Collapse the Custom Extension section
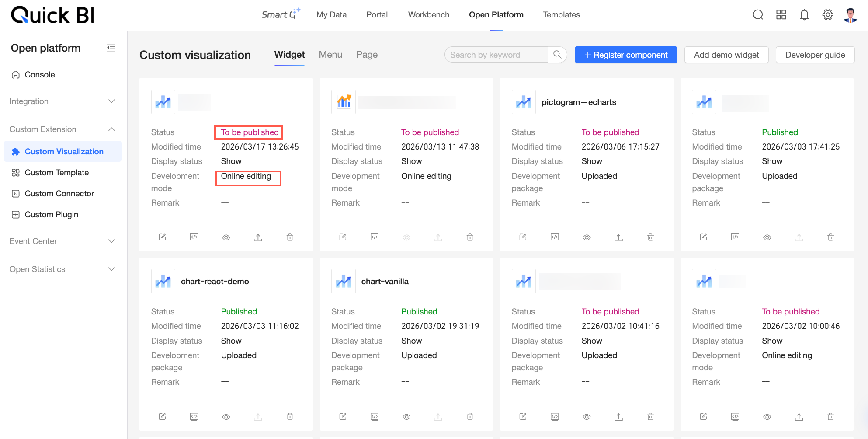 click(63, 129)
